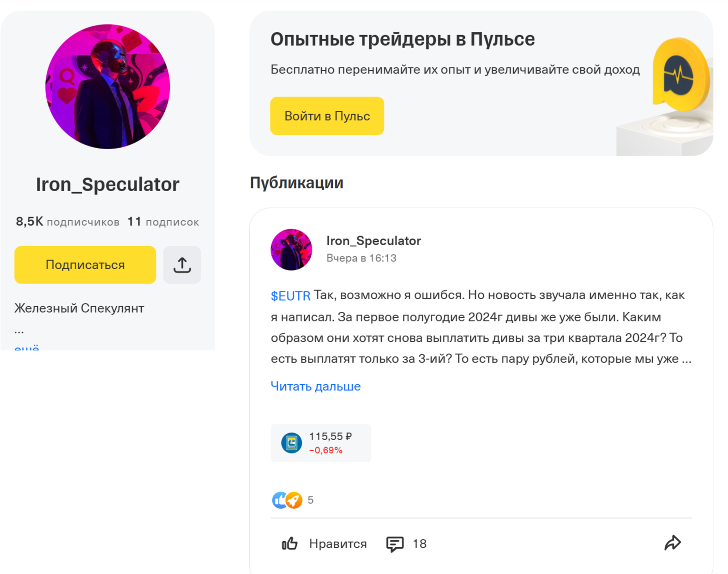Click the thumbs-up Нравится icon
The image size is (728, 574).
tap(289, 544)
